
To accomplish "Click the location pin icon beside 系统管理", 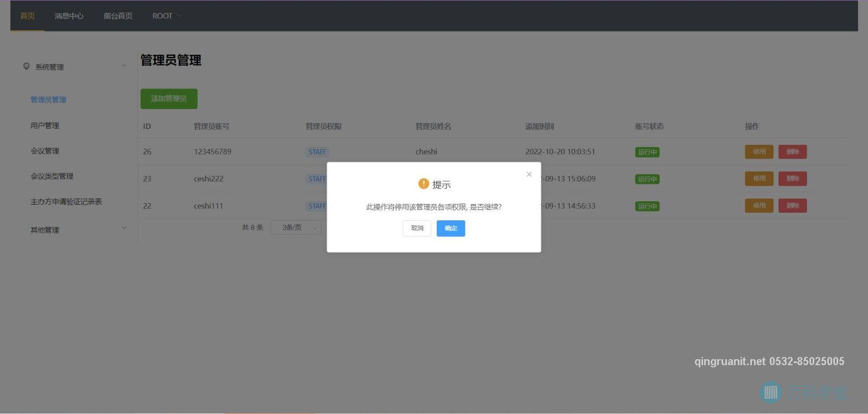I will pos(26,66).
